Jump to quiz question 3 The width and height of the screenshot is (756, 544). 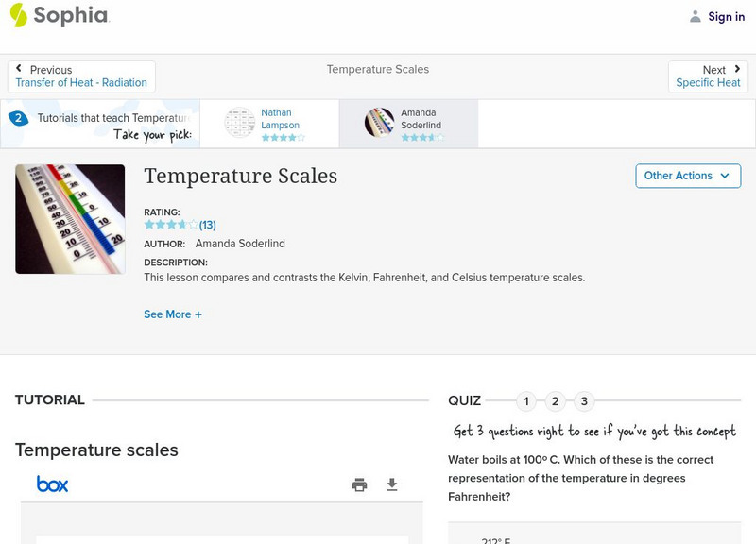[584, 401]
